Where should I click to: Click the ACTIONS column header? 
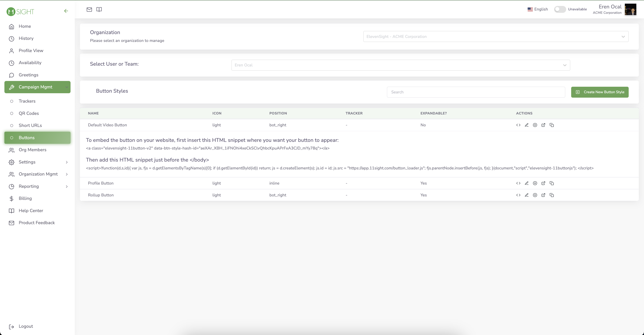click(524, 113)
